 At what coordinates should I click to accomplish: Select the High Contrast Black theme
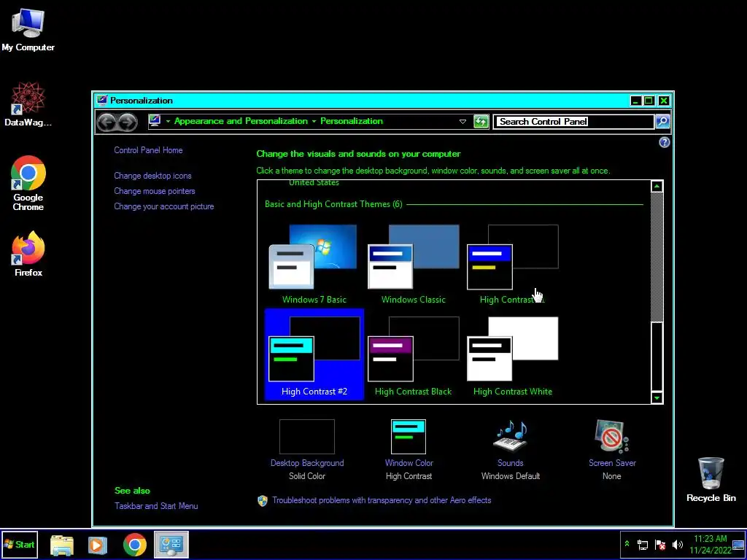(413, 354)
